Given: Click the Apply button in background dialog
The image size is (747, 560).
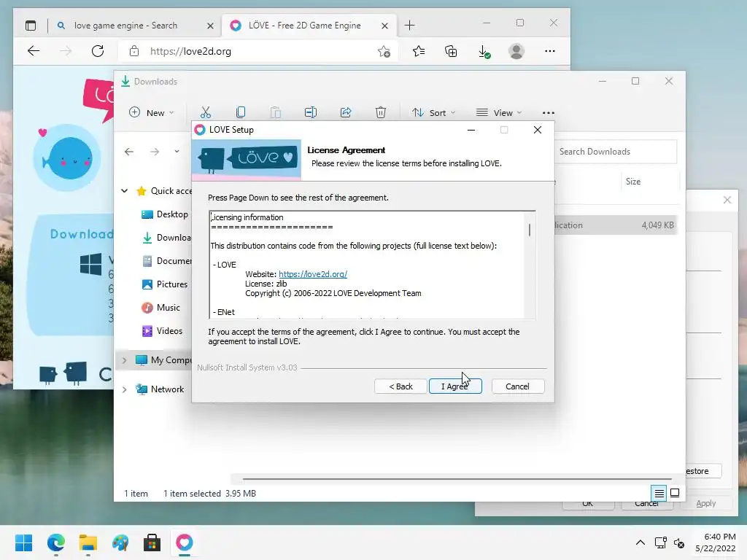Looking at the screenshot, I should (705, 503).
